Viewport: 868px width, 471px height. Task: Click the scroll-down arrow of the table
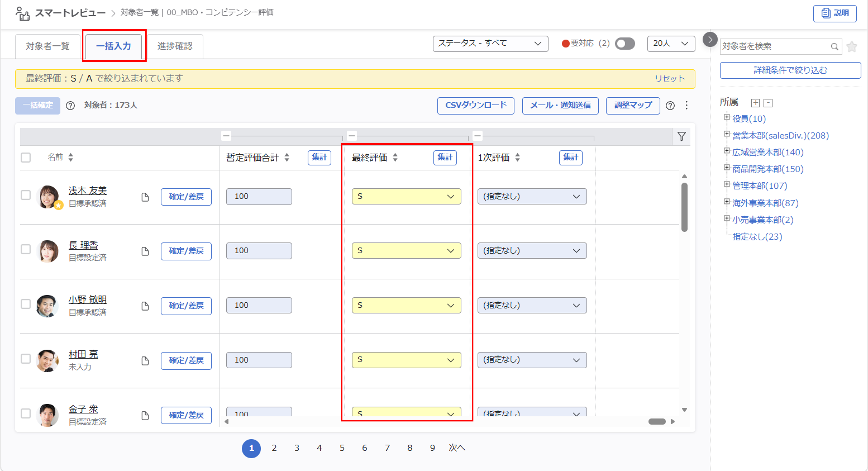click(x=684, y=410)
